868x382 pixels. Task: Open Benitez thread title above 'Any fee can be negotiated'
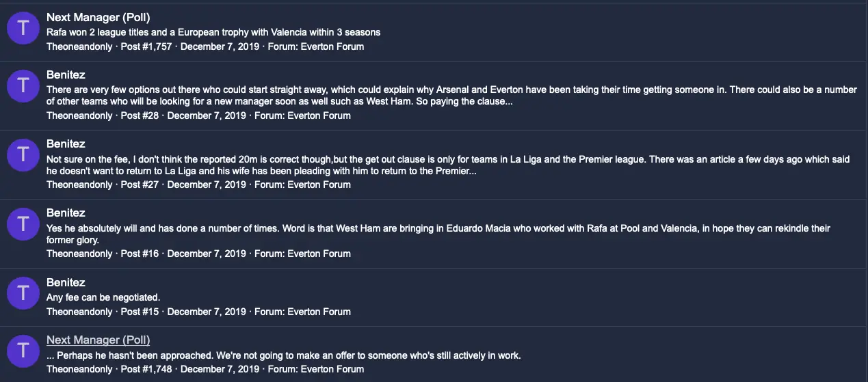pyautogui.click(x=66, y=282)
